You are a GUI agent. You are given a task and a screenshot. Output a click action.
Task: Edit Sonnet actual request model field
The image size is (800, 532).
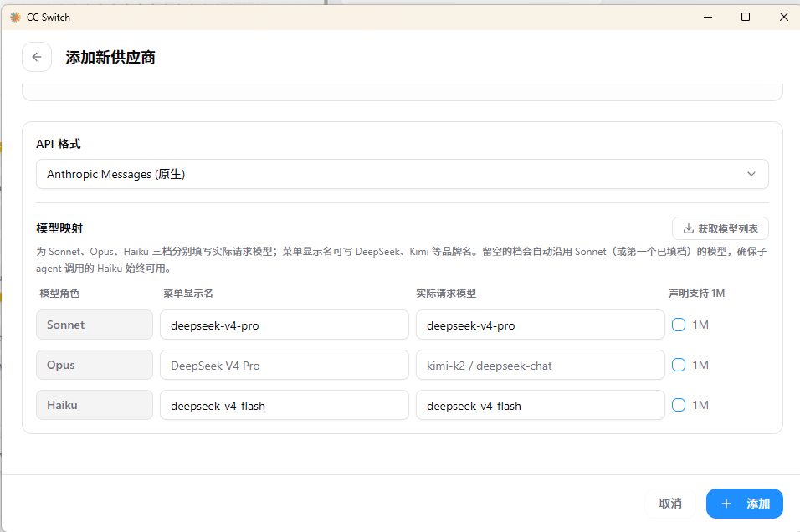point(541,325)
